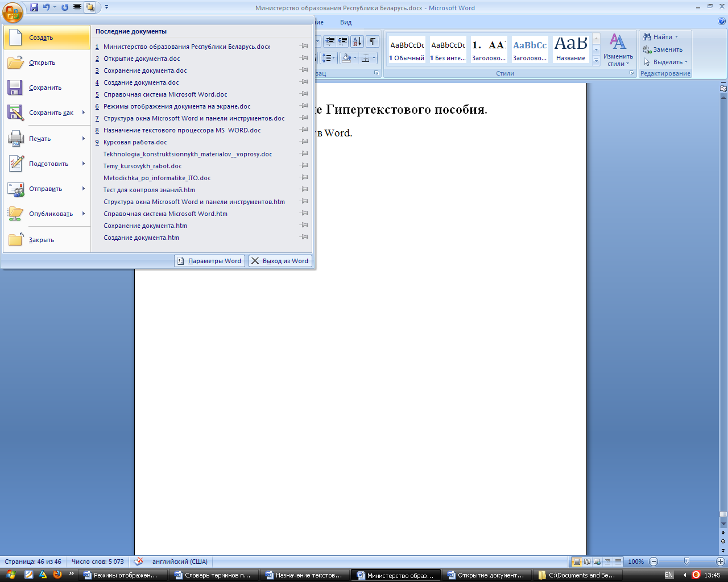Open Firefox from the quick launch bar
Viewport: 728px width, 582px height.
pos(57,575)
